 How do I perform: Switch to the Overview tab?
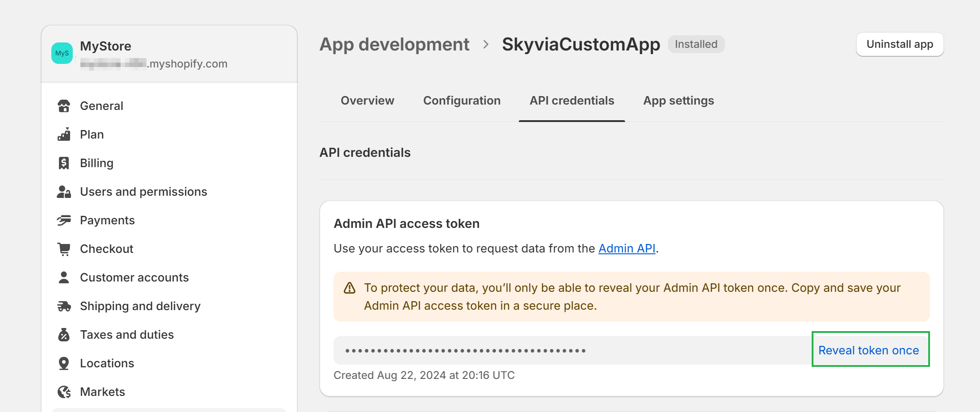[367, 101]
